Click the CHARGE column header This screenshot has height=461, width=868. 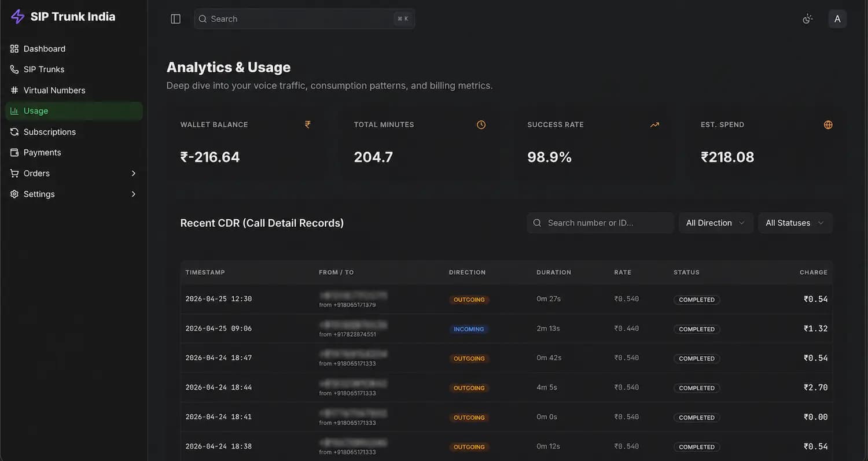(x=814, y=272)
